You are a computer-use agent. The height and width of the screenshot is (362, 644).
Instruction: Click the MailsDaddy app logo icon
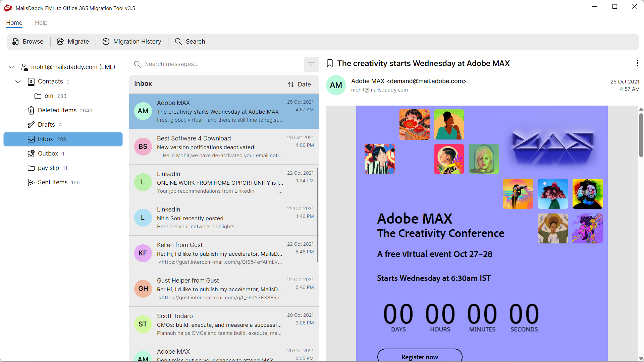tap(8, 8)
